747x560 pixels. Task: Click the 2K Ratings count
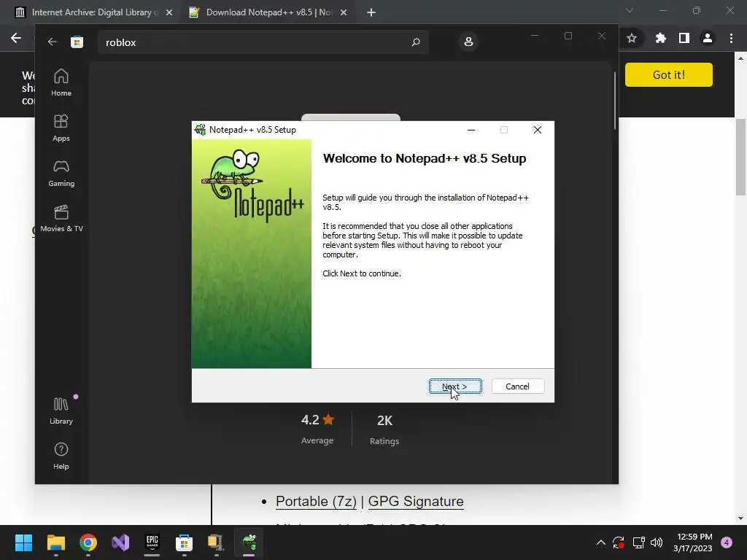384,429
